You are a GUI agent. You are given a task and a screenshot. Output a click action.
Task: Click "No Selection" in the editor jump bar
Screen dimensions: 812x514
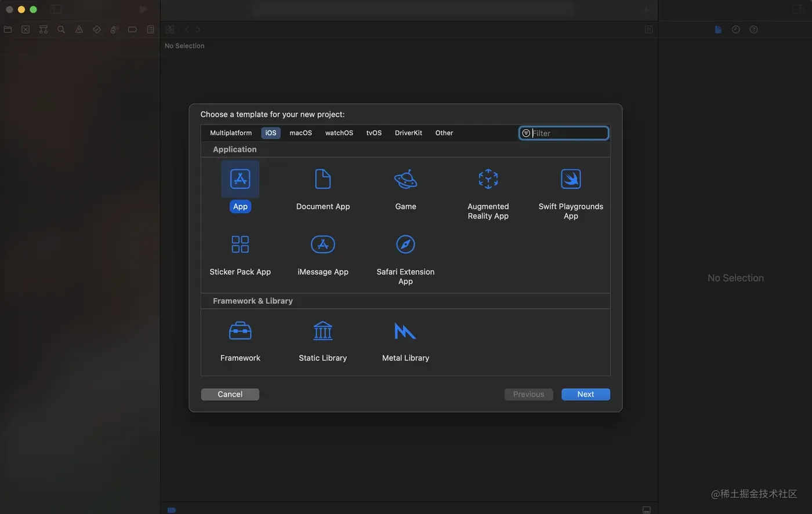(x=184, y=46)
